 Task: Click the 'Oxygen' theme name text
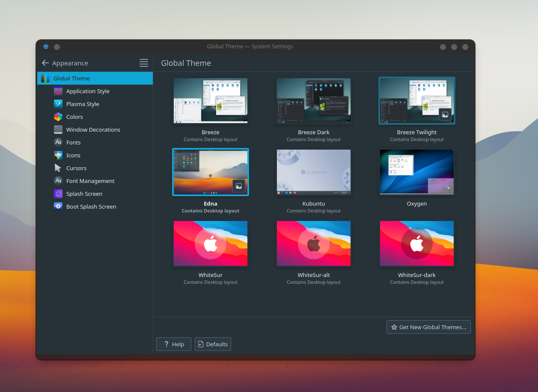coord(417,204)
